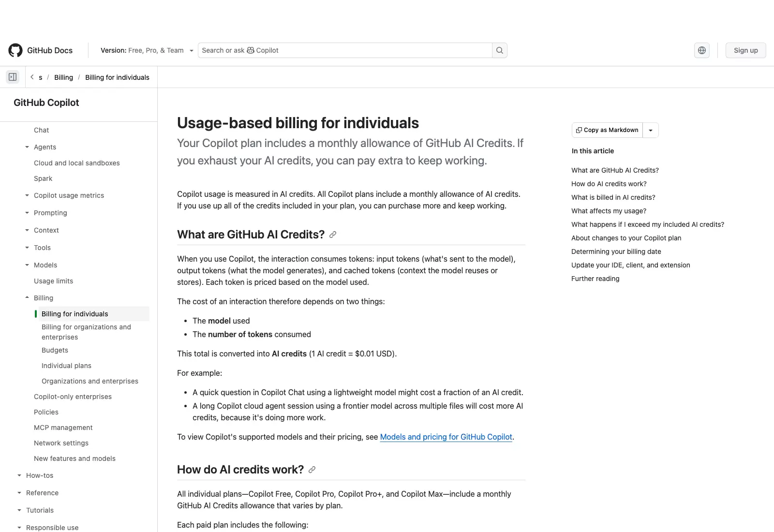Open Individual plans sidebar item

tap(66, 366)
